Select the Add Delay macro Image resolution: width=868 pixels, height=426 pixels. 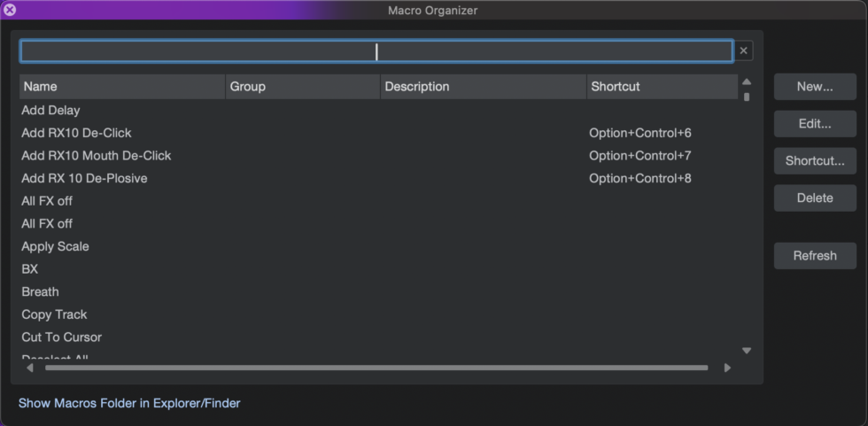click(379, 110)
